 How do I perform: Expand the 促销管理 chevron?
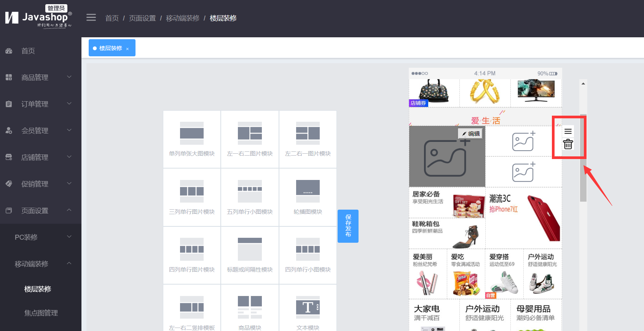pyautogui.click(x=69, y=183)
